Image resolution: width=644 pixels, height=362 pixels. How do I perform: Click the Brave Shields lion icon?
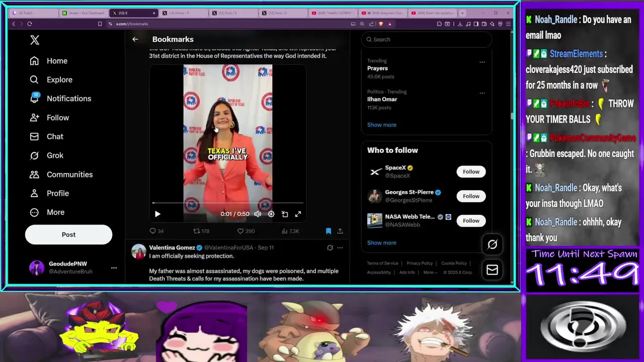[381, 24]
